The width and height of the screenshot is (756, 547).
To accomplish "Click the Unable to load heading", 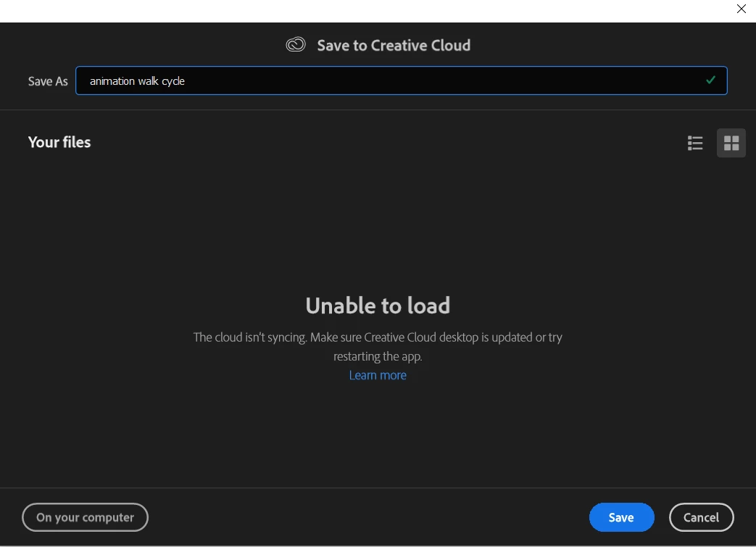I will (378, 306).
